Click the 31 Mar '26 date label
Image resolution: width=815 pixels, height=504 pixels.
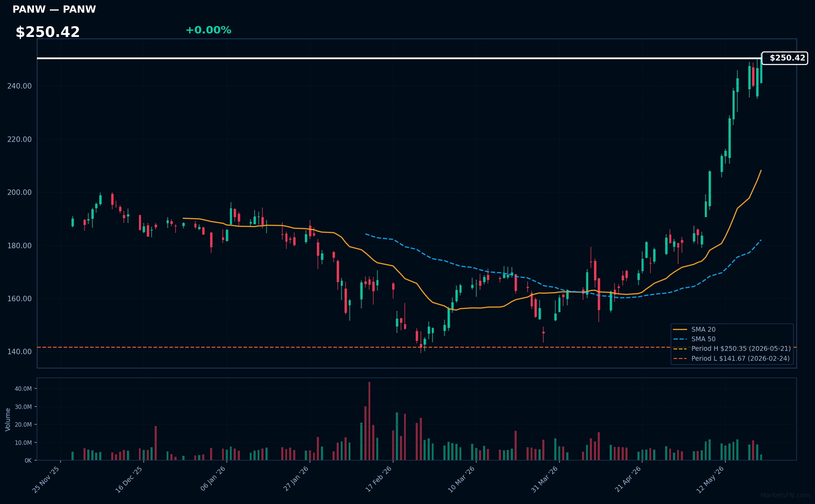click(545, 479)
